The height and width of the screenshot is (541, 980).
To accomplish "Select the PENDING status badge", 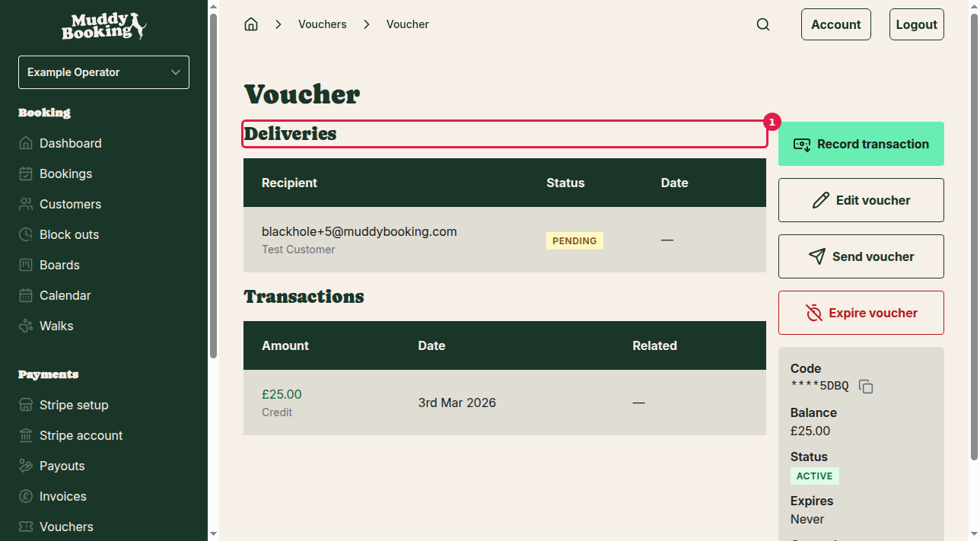I will tap(574, 240).
